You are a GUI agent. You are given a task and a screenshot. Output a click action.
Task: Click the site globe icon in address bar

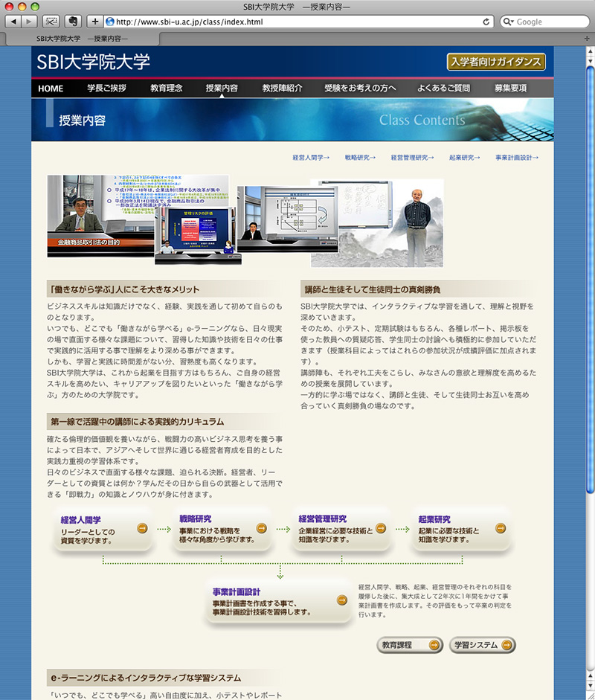pyautogui.click(x=110, y=22)
